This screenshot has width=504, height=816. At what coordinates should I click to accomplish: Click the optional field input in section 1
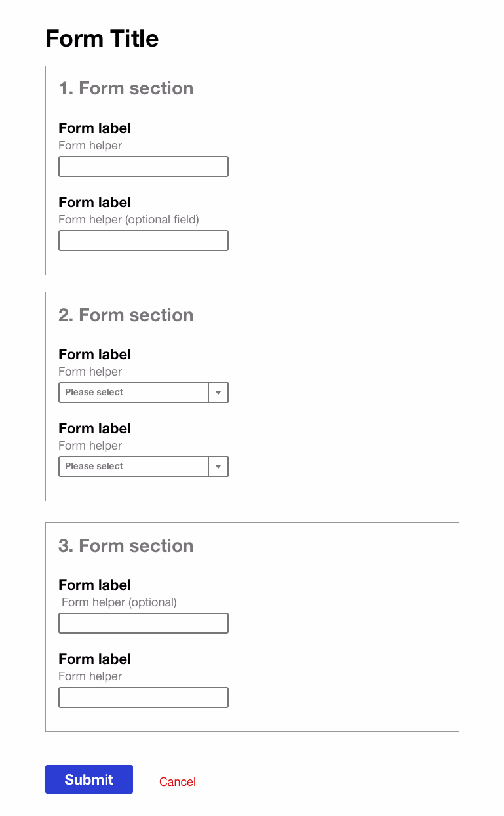143,240
